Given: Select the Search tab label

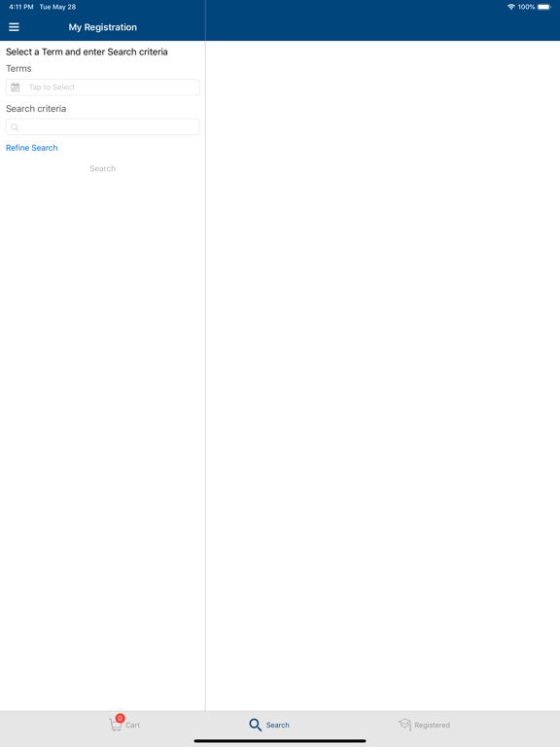Looking at the screenshot, I should [x=278, y=725].
